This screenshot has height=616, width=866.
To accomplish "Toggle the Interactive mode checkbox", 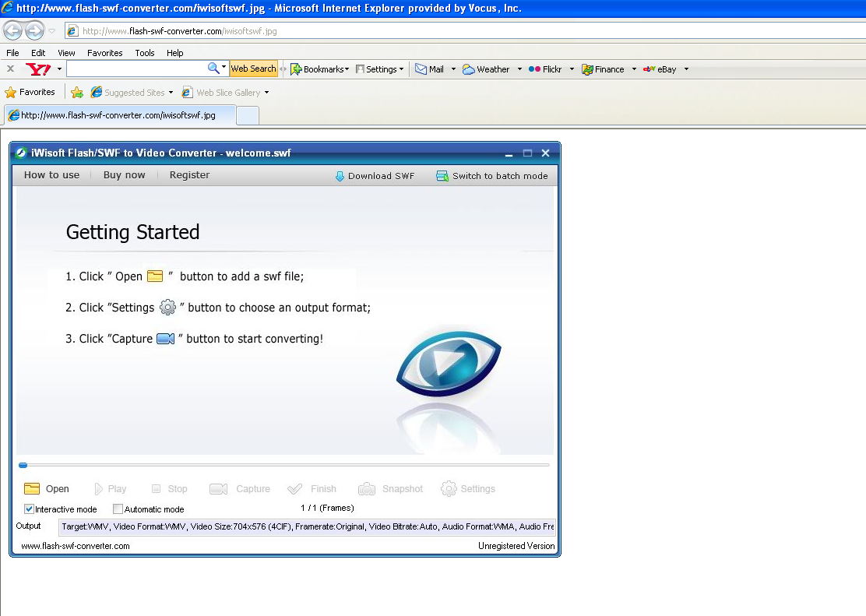I will point(30,509).
